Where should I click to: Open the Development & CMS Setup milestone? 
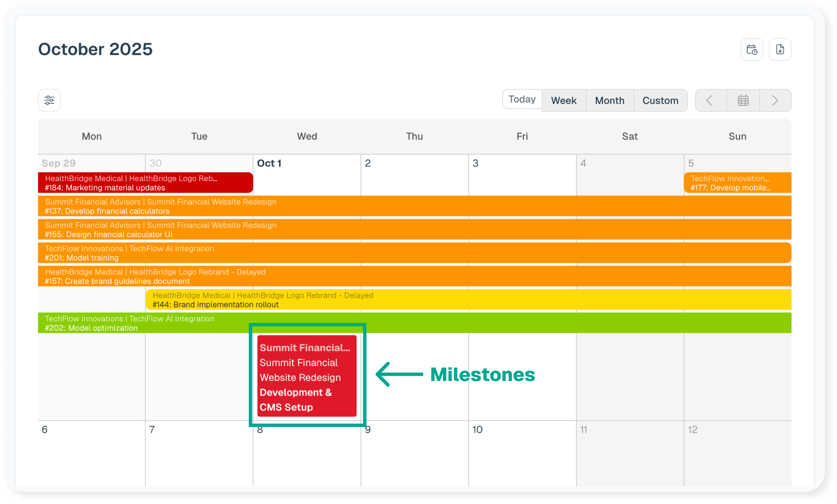[x=306, y=377]
